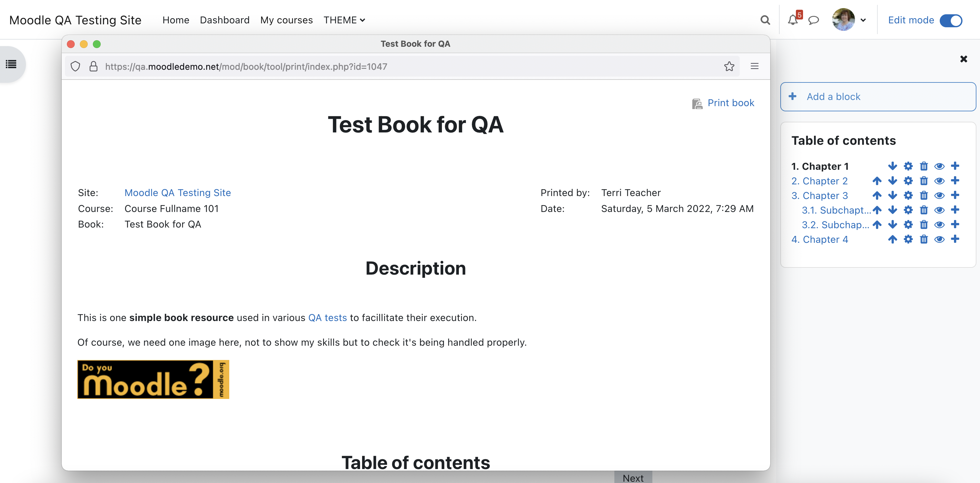Image resolution: width=980 pixels, height=483 pixels.
Task: Add chapter after subchapter 3.2
Action: [x=955, y=224]
